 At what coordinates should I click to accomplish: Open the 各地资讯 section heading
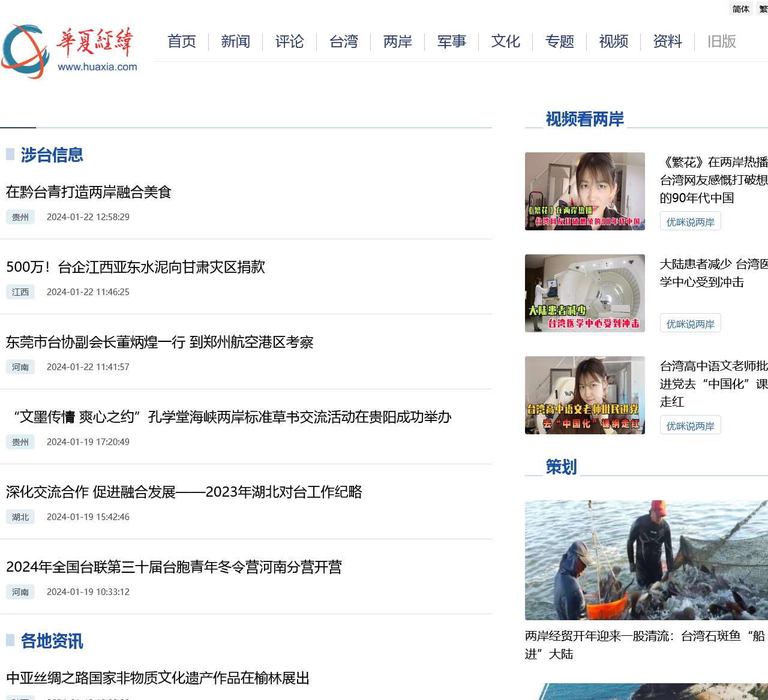pos(52,641)
